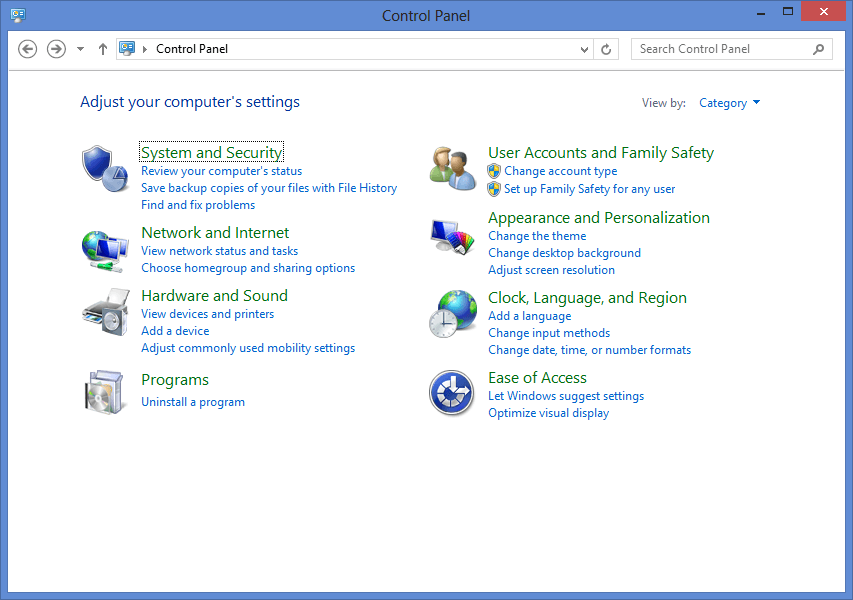
Task: Open the Ease of Access heading
Action: 537,378
